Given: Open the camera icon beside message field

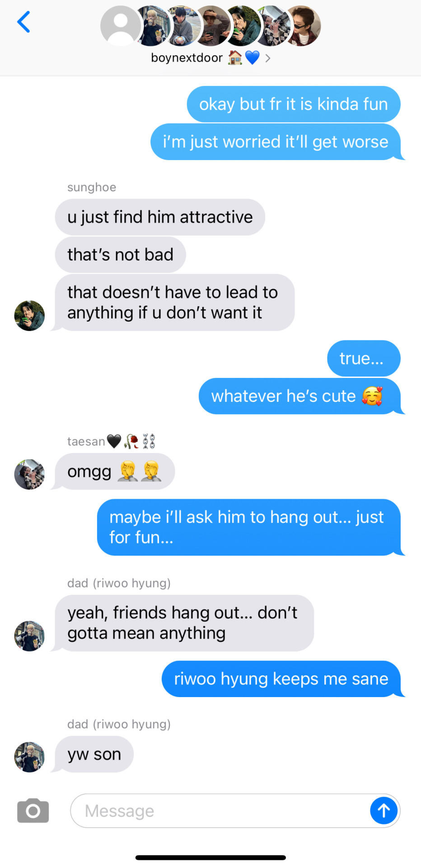Looking at the screenshot, I should (33, 811).
